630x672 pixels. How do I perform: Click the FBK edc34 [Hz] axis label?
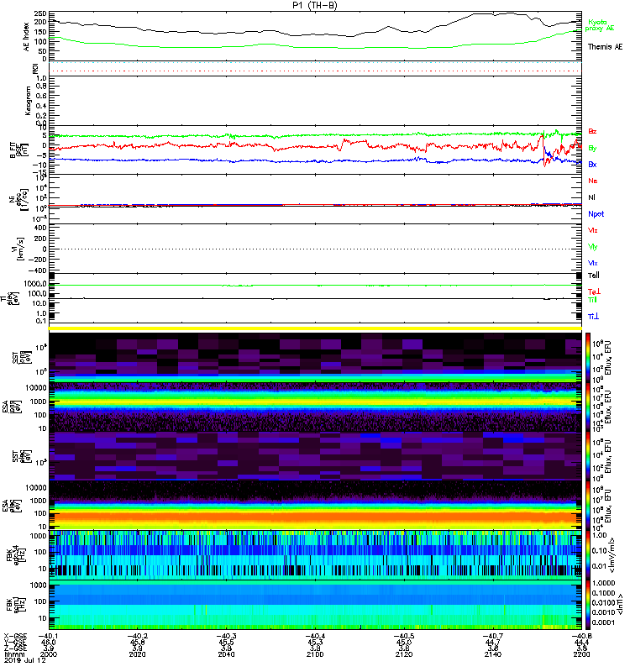tap(16, 555)
